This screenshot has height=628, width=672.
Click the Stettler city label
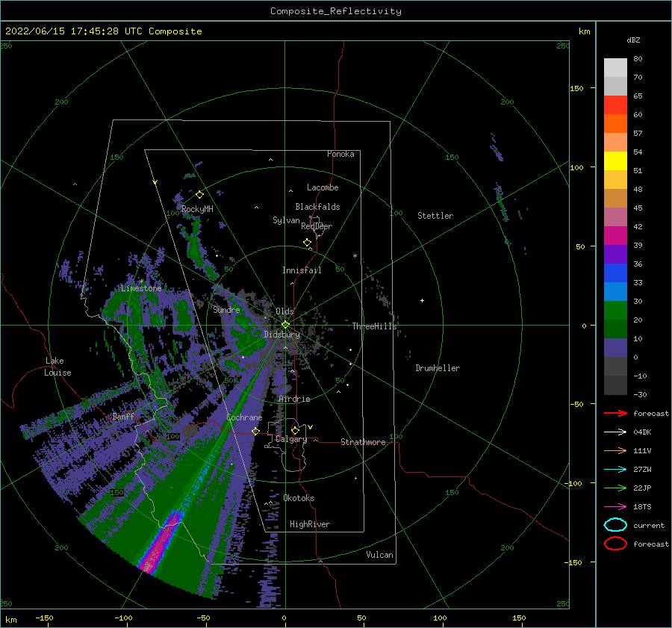click(435, 216)
